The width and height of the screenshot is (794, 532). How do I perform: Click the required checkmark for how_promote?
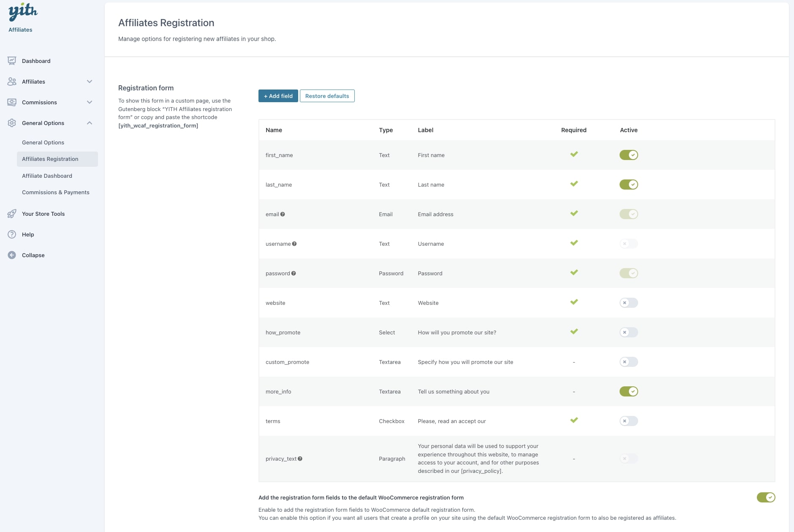(x=574, y=331)
